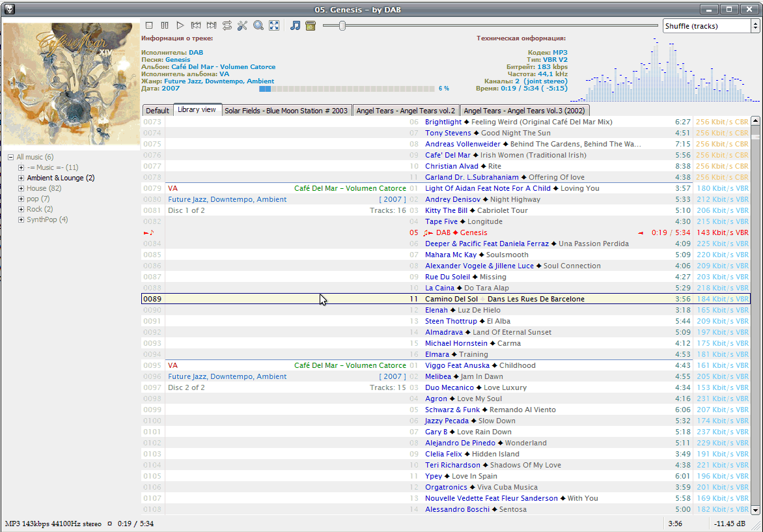Skip to the previous track
This screenshot has width=763, height=532.
tap(196, 25)
